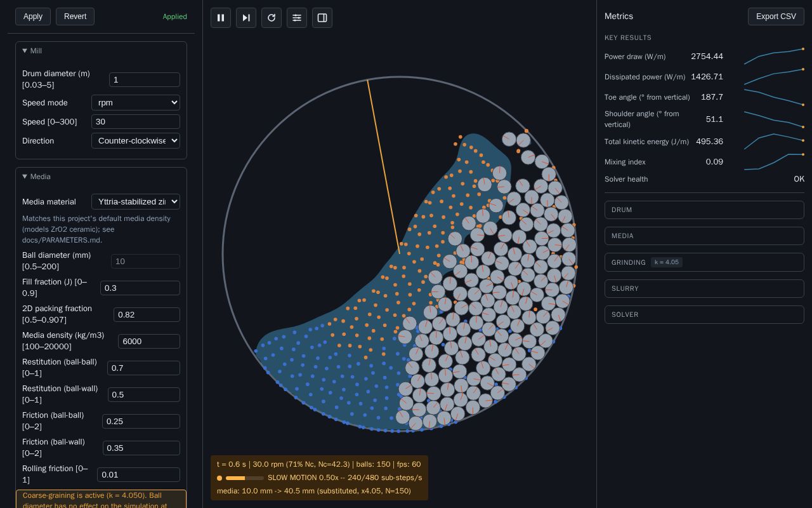Click the Toe angle value 187.7
This screenshot has height=508, width=812.
pos(712,97)
